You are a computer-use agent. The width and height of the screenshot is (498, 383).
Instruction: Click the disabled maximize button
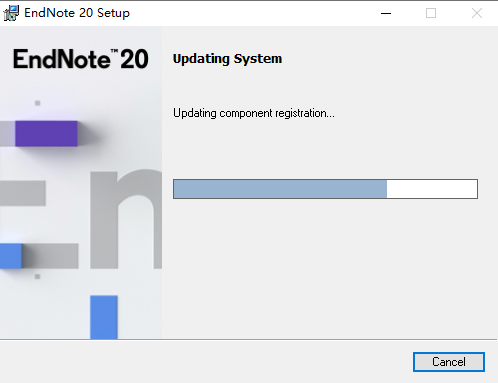[x=431, y=13]
